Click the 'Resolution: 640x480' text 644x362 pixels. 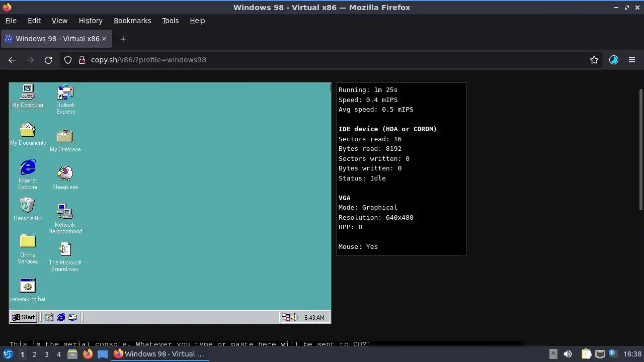(x=376, y=218)
